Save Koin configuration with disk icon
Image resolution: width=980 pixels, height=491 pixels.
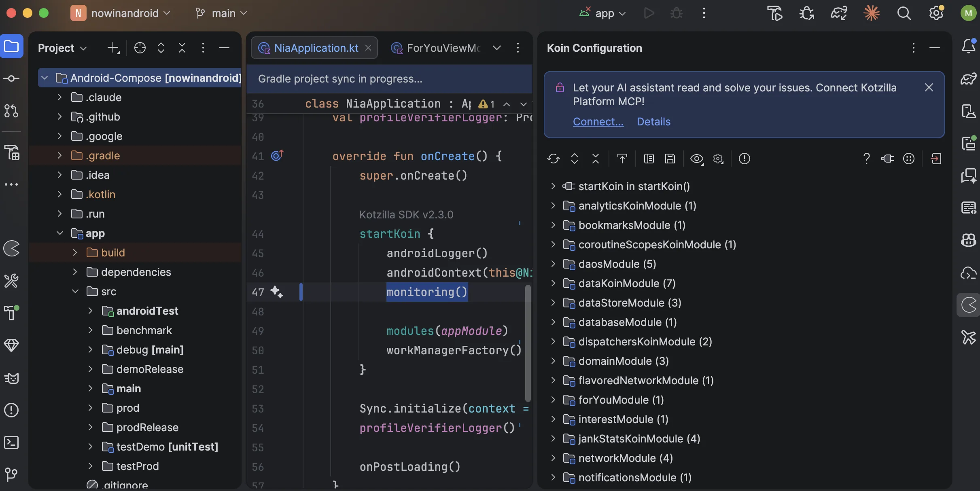pos(670,159)
